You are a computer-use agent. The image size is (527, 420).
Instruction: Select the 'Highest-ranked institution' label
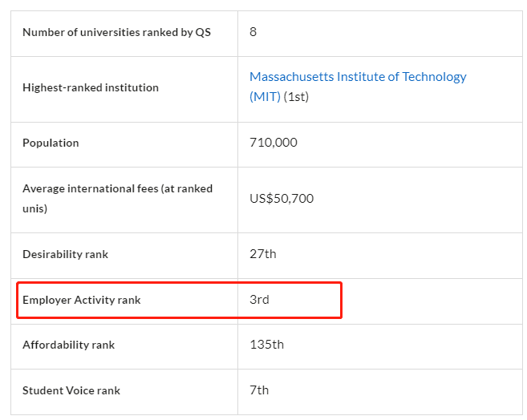(91, 87)
